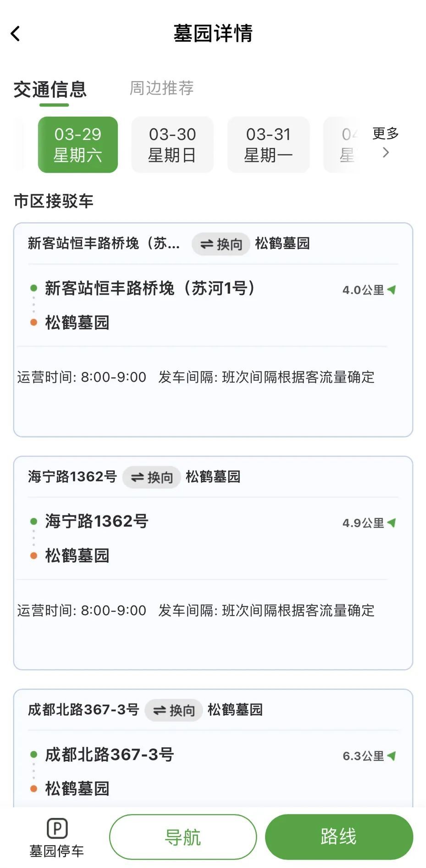Select the partially hidden fourth date chip
This screenshot has height=868, width=426.
pos(345,145)
